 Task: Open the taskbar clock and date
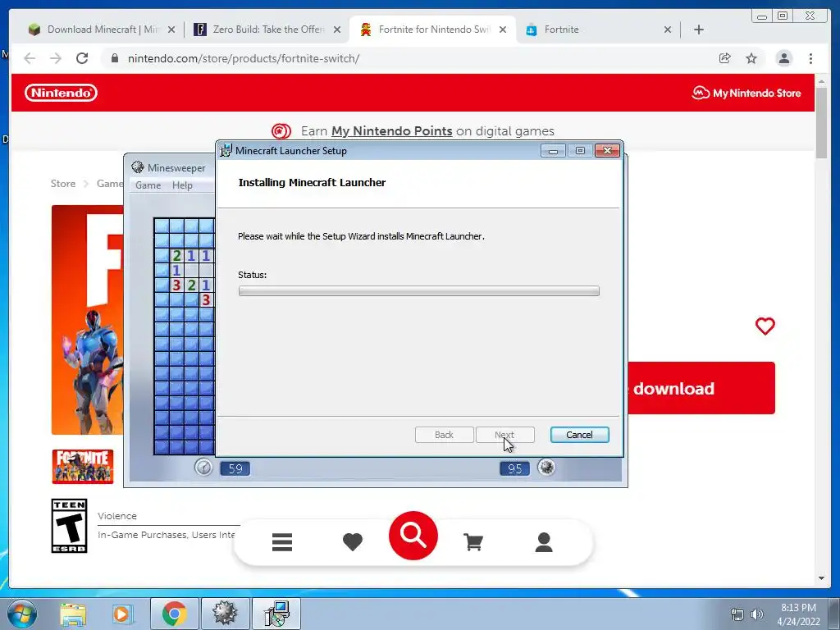[x=798, y=614]
